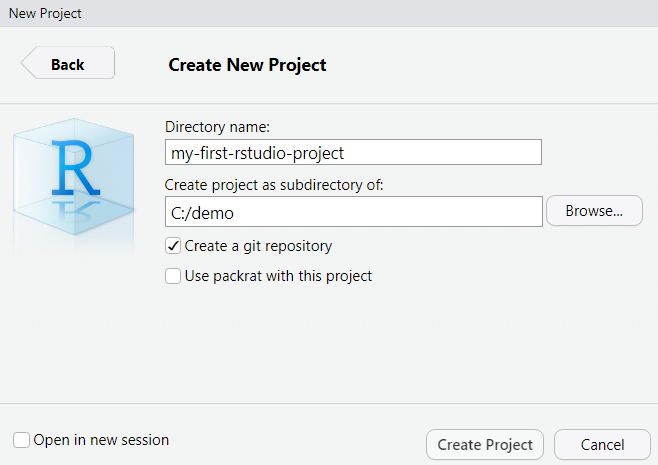This screenshot has width=658, height=465.
Task: Click the 'New Project' window title bar
Action: pos(329,13)
